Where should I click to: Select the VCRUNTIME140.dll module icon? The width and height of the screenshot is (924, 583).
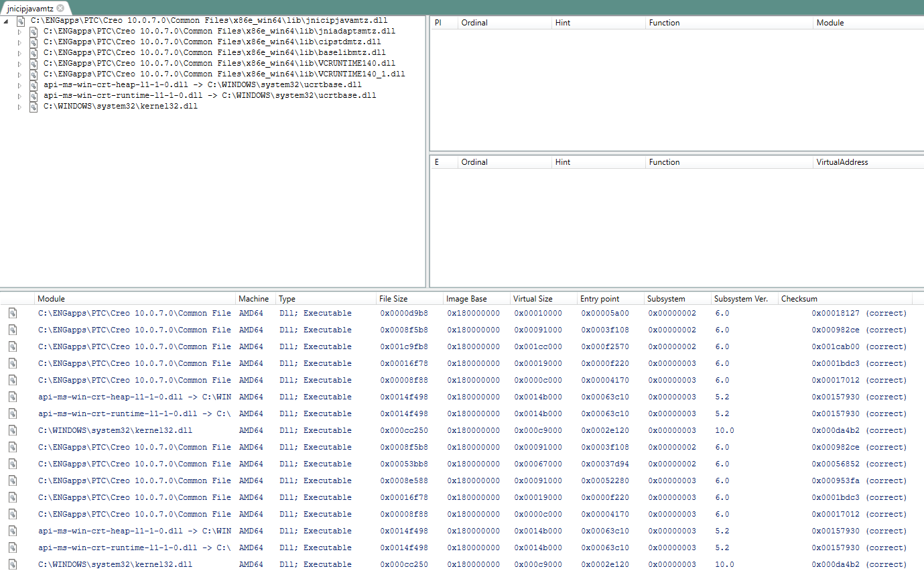33,63
